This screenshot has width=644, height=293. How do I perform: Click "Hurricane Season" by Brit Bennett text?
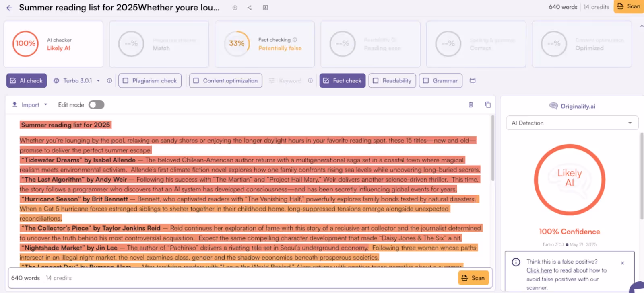pyautogui.click(x=74, y=199)
